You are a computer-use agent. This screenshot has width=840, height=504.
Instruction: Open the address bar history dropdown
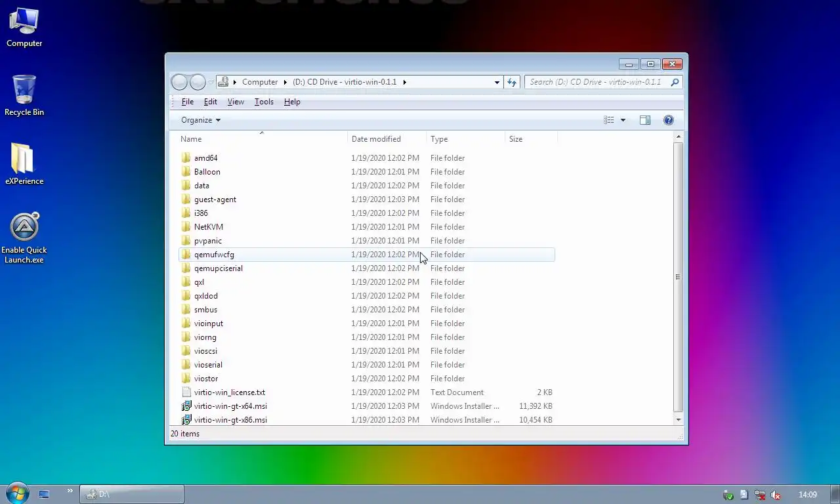pyautogui.click(x=497, y=82)
